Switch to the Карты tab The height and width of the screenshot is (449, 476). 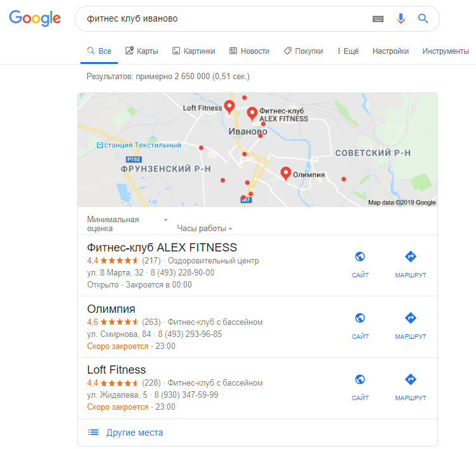pos(142,51)
